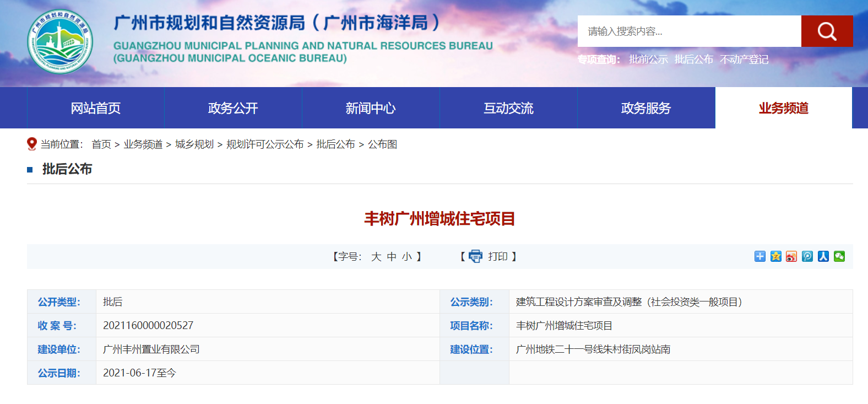Viewport: 868px width, 404px height.
Task: Click 规划许可公示公布 in the breadcrumb
Action: [x=265, y=144]
